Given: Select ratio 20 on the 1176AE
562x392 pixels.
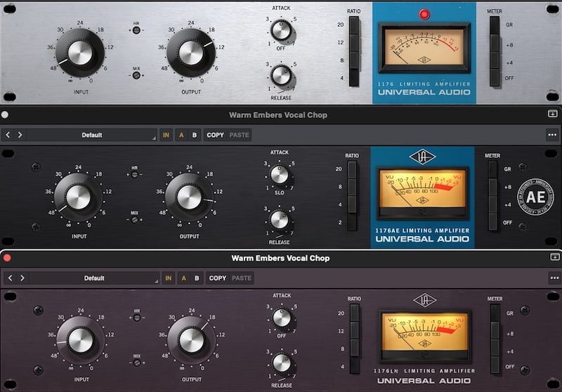Looking at the screenshot, I should (352, 169).
